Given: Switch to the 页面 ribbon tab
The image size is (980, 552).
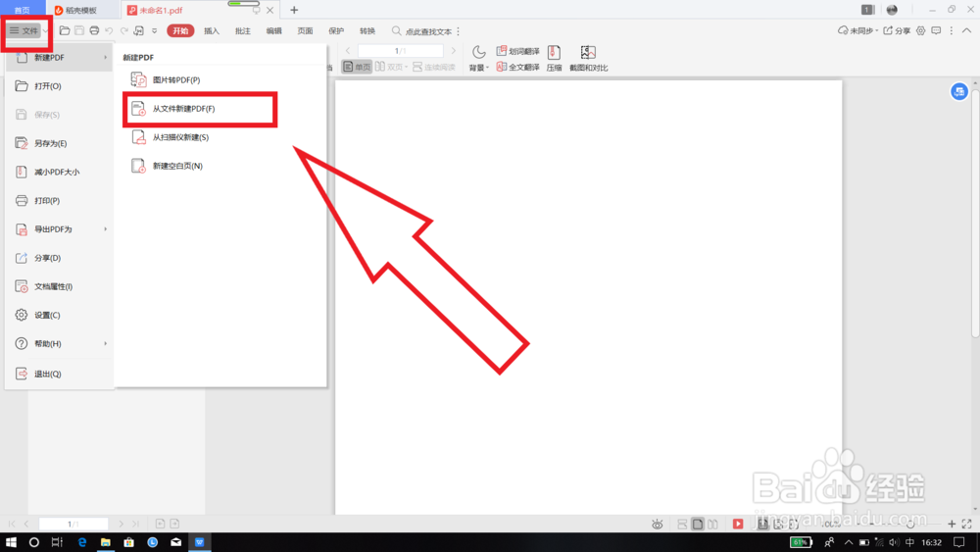Looking at the screenshot, I should tap(305, 30).
